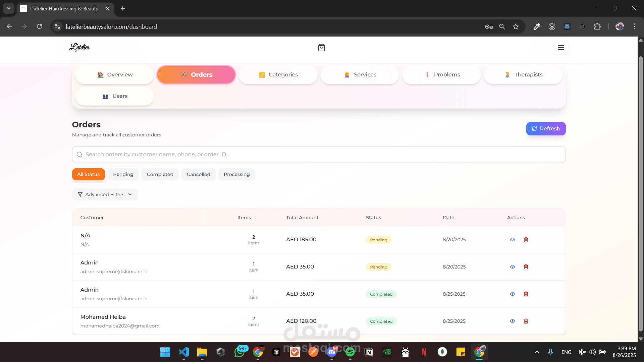Switch to the Categories tab
644x362 pixels.
pos(278,75)
